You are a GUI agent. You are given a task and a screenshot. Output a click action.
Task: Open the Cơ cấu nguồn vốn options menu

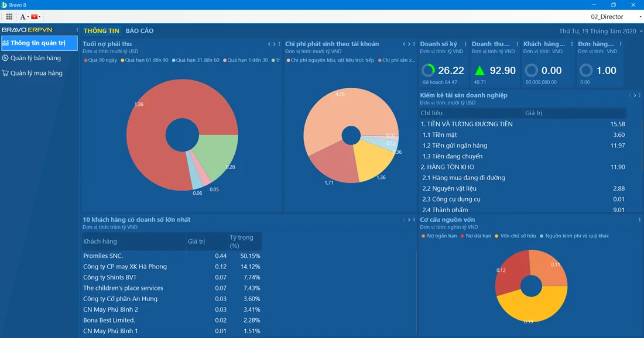(639, 220)
